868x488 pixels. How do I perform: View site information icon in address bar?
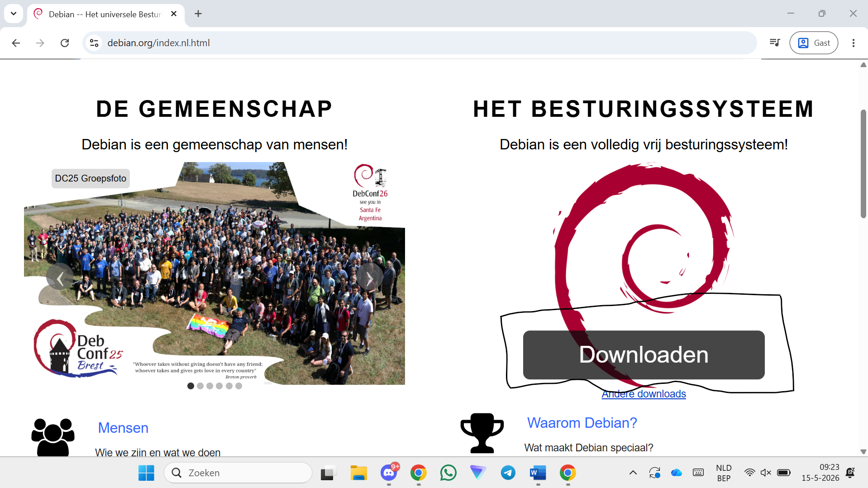pos(94,43)
